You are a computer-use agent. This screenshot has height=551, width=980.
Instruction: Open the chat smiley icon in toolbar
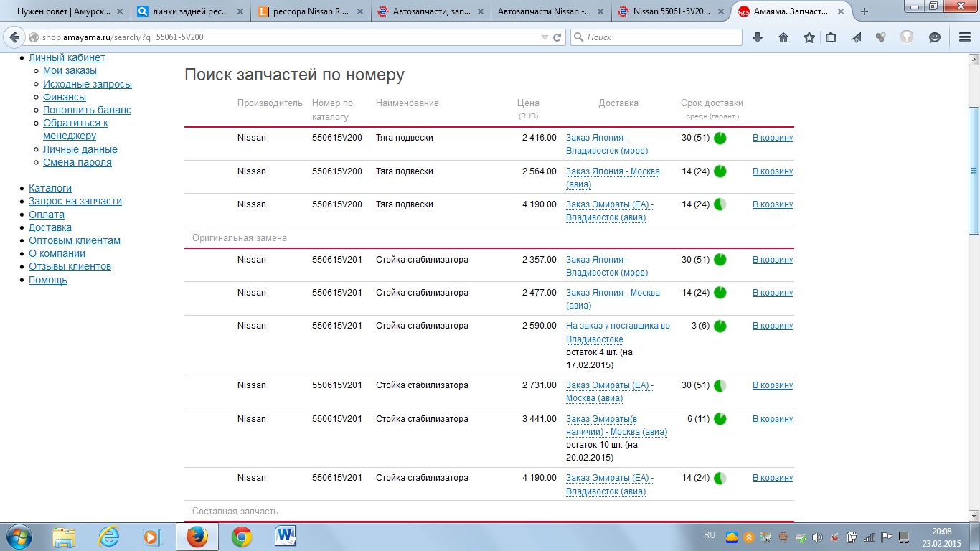935,37
